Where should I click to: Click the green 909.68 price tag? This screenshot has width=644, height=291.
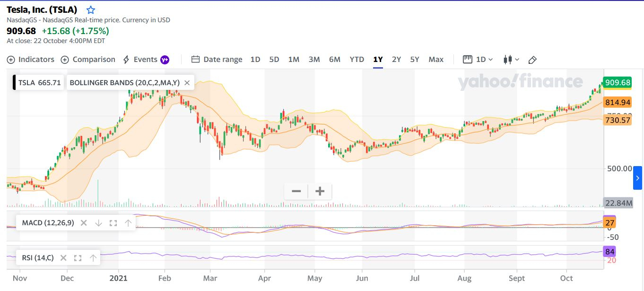point(618,83)
